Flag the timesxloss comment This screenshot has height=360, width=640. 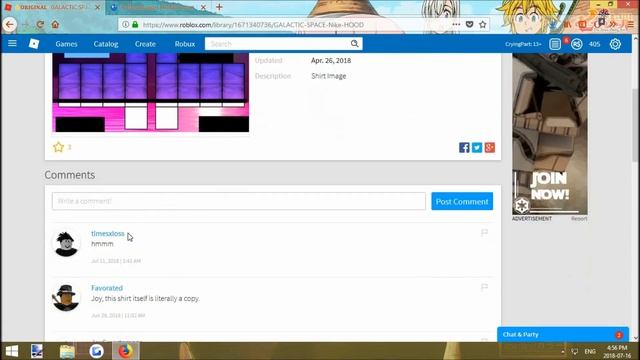(x=484, y=233)
